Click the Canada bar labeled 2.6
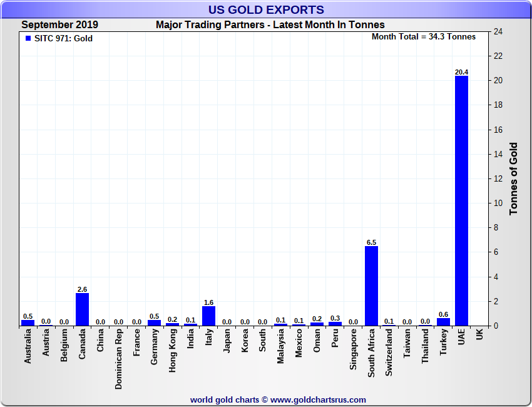Image resolution: width=532 pixels, height=407 pixels. (x=82, y=309)
